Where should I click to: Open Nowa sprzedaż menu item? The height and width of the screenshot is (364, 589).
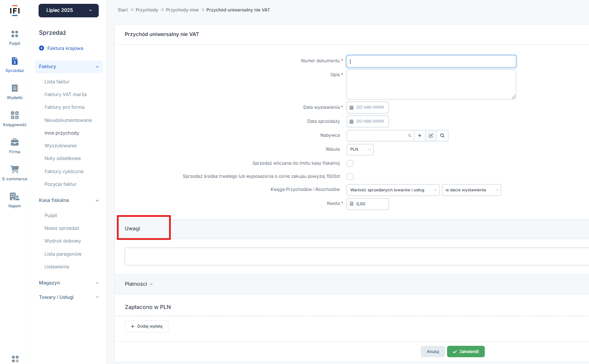click(x=62, y=228)
